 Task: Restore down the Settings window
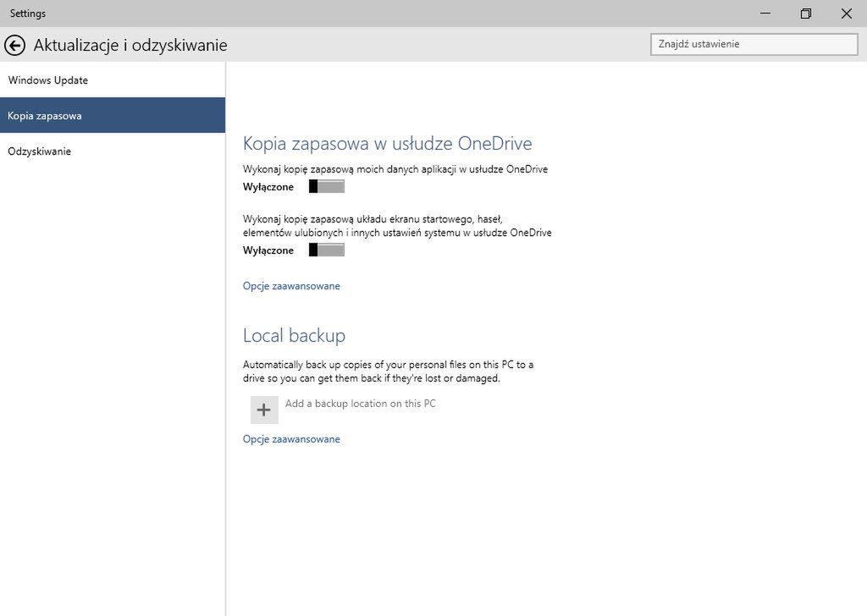(806, 14)
